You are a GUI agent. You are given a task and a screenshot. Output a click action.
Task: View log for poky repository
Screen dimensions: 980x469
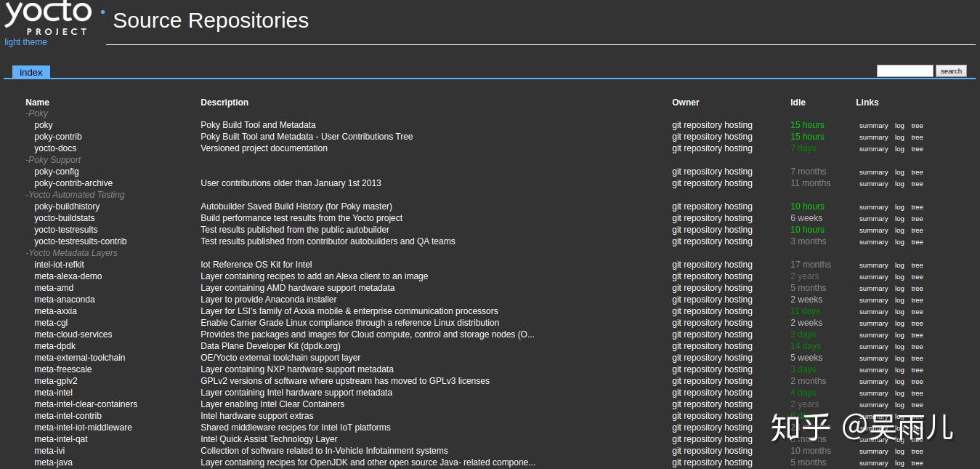tap(899, 126)
